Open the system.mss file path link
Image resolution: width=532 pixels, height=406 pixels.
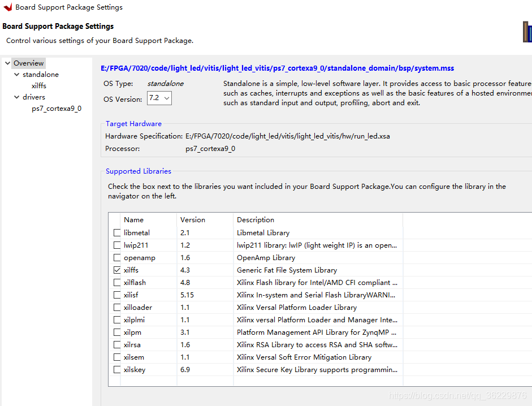pyautogui.click(x=277, y=68)
